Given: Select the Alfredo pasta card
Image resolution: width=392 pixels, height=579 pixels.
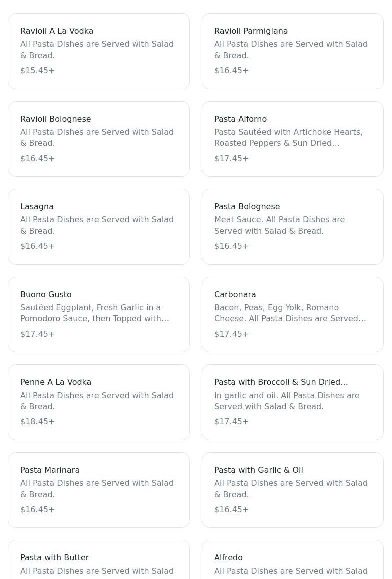Looking at the screenshot, I should point(292,560).
